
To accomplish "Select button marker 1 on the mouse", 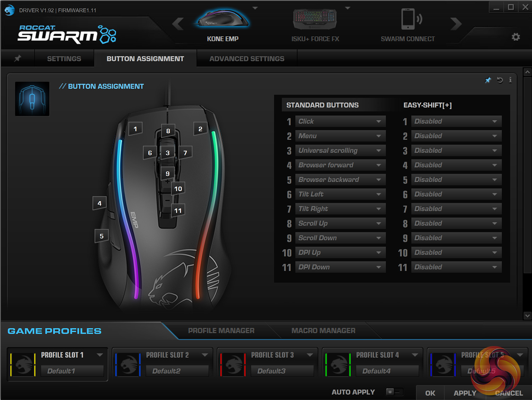I will (x=135, y=129).
